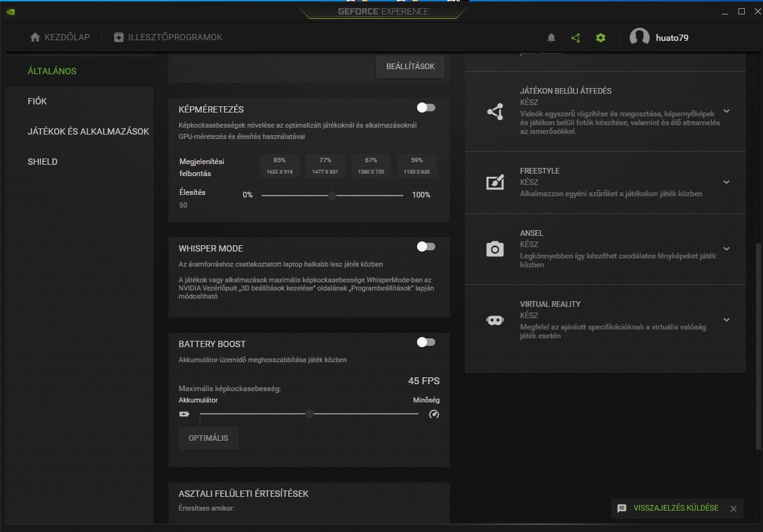Click the Ansel camera icon

[x=495, y=249]
